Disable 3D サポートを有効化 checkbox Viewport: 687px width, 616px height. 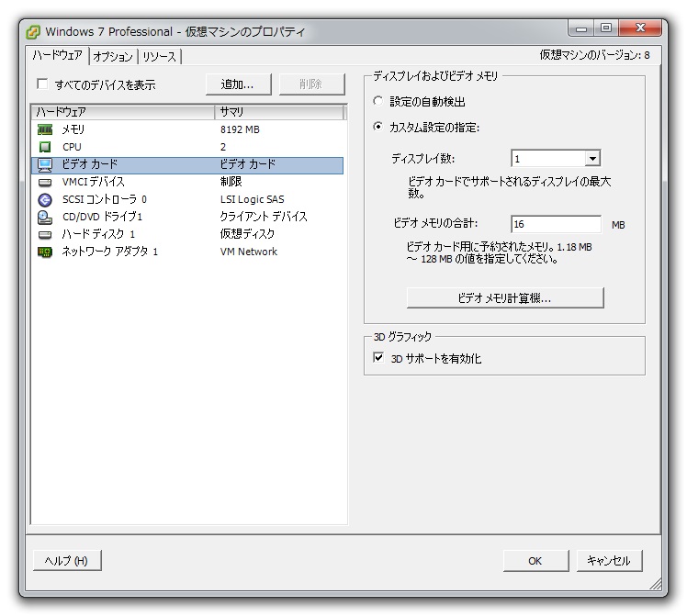tap(378, 357)
